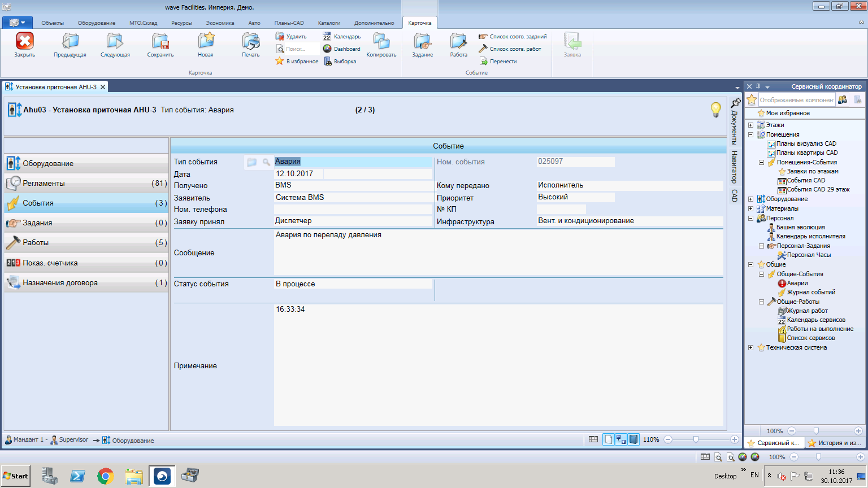The image size is (868, 488).
Task: Open the Работы sidebar section
Action: 86,242
